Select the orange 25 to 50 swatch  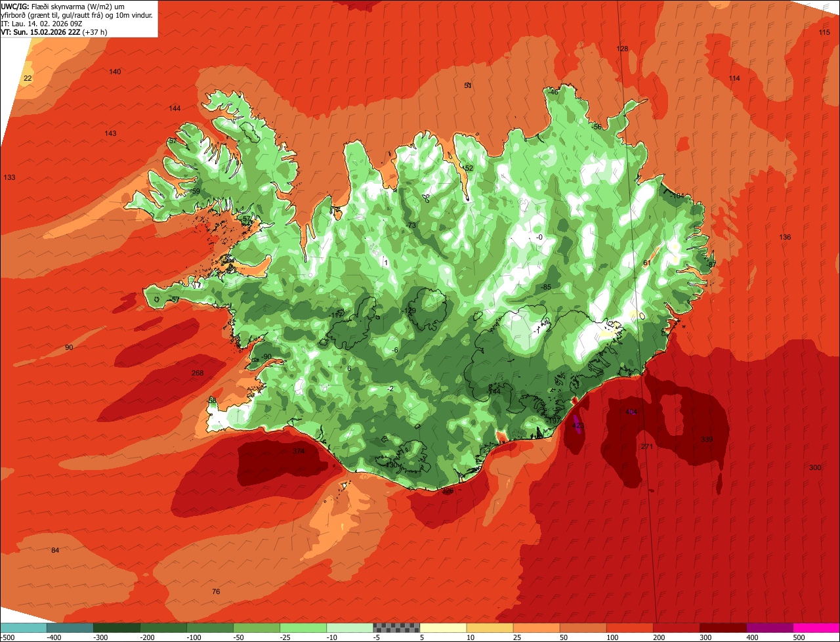[x=536, y=628]
